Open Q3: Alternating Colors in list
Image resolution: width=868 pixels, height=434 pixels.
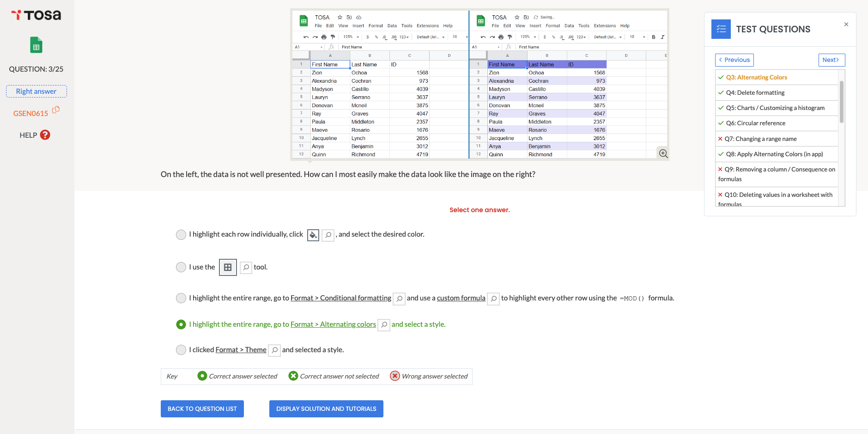(776, 77)
